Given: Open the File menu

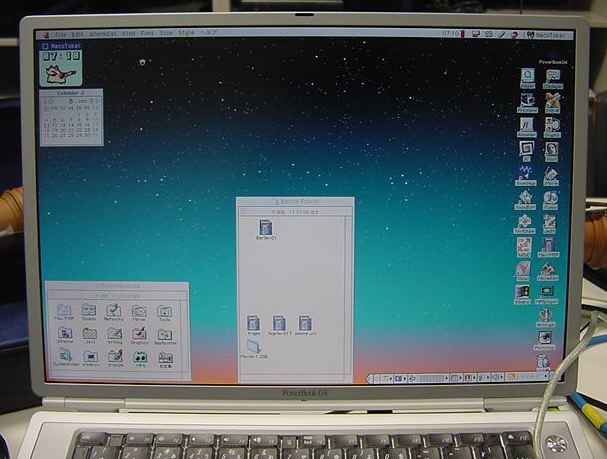Looking at the screenshot, I should [x=61, y=34].
